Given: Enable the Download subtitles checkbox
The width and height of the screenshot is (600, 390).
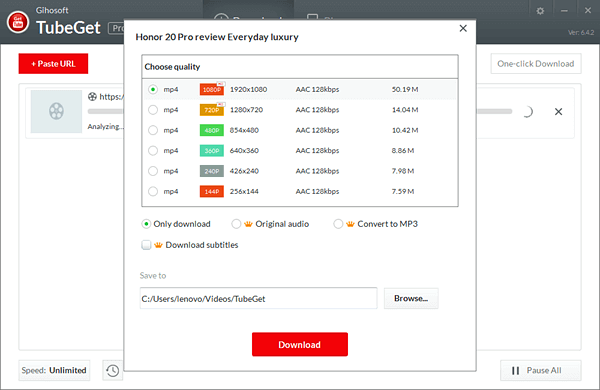Looking at the screenshot, I should [x=146, y=245].
